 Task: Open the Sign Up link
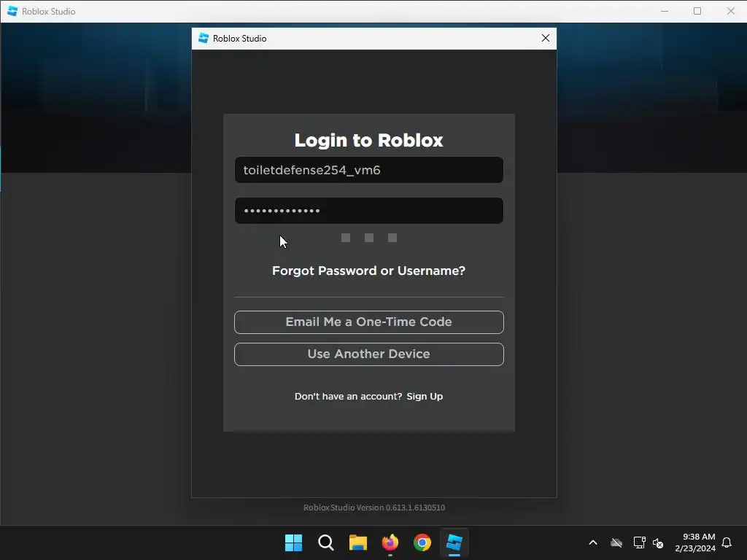pyautogui.click(x=425, y=396)
